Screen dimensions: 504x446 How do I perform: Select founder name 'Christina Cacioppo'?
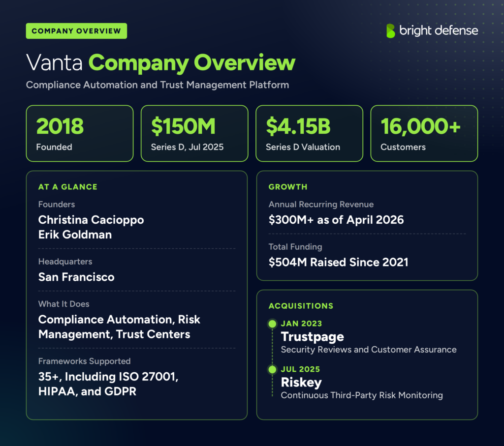pyautogui.click(x=91, y=220)
